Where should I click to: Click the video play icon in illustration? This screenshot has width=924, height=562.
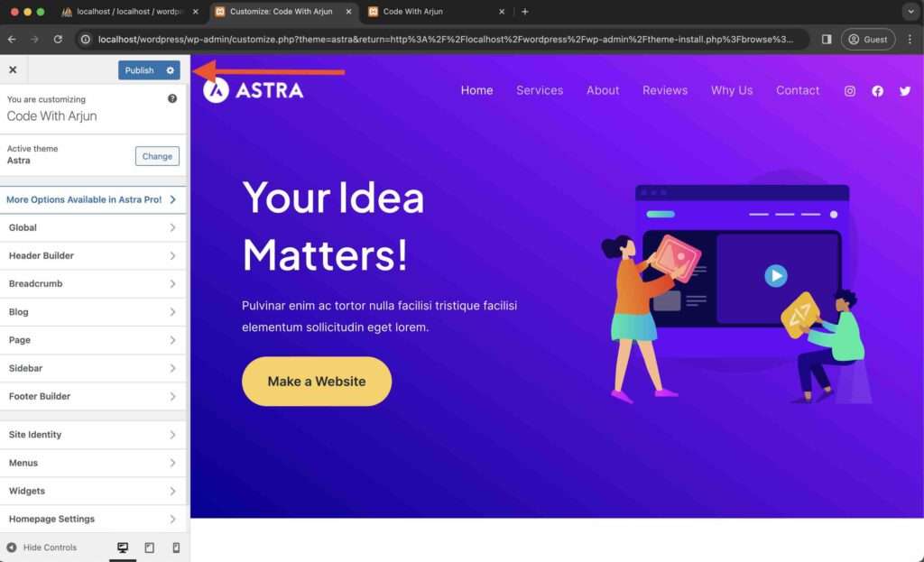pyautogui.click(x=775, y=276)
